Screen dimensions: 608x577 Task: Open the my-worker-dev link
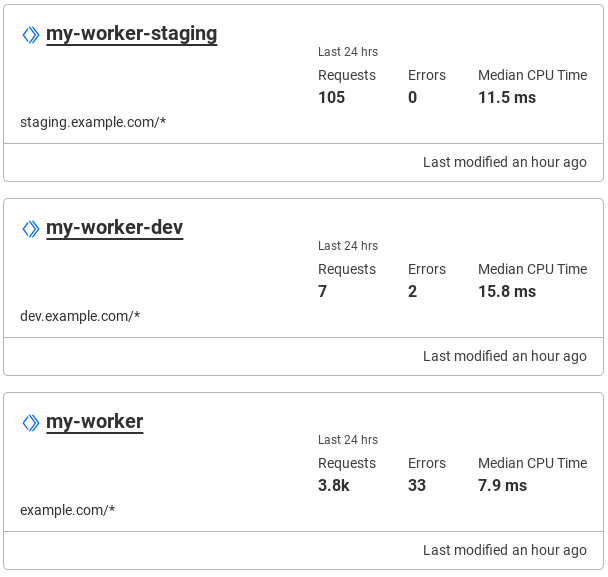114,228
